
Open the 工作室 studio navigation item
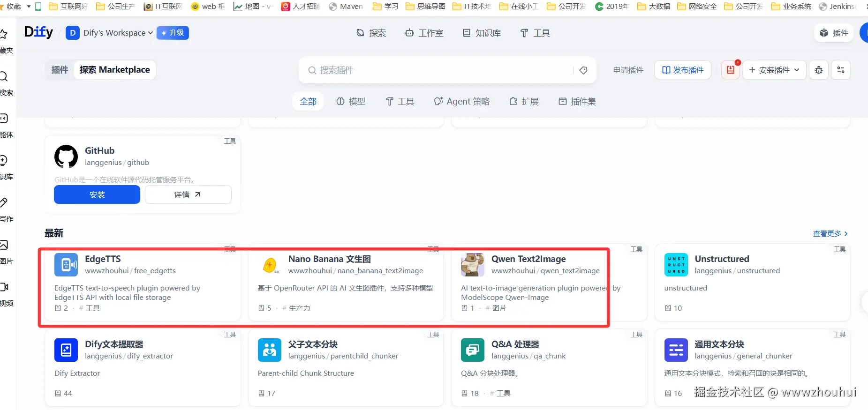click(x=424, y=33)
